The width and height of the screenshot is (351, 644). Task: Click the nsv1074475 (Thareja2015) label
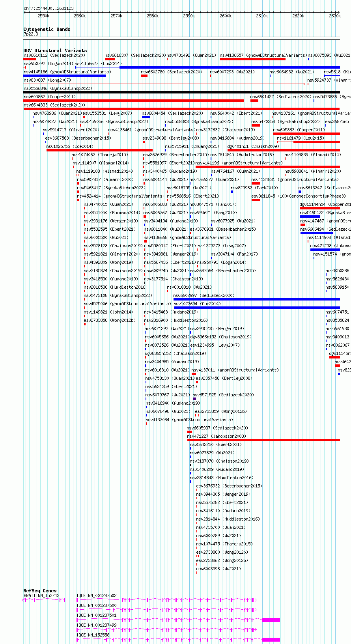(224, 544)
